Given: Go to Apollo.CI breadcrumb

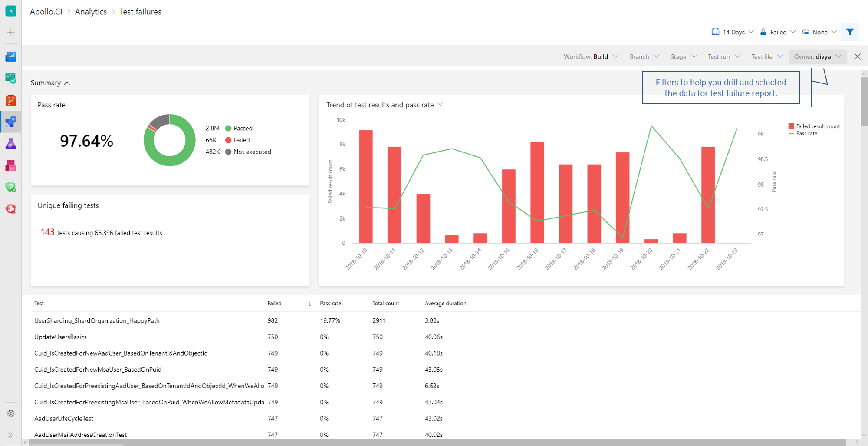Looking at the screenshot, I should 46,12.
